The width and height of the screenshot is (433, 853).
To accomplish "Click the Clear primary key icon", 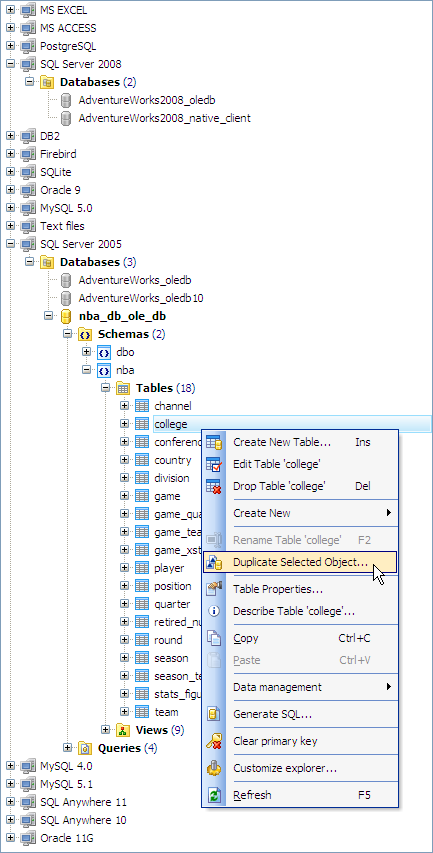I will 214,741.
